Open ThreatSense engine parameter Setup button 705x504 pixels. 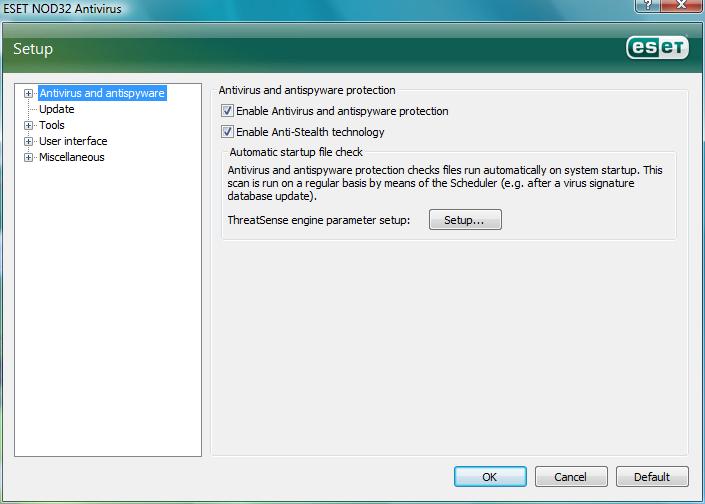pyautogui.click(x=465, y=219)
